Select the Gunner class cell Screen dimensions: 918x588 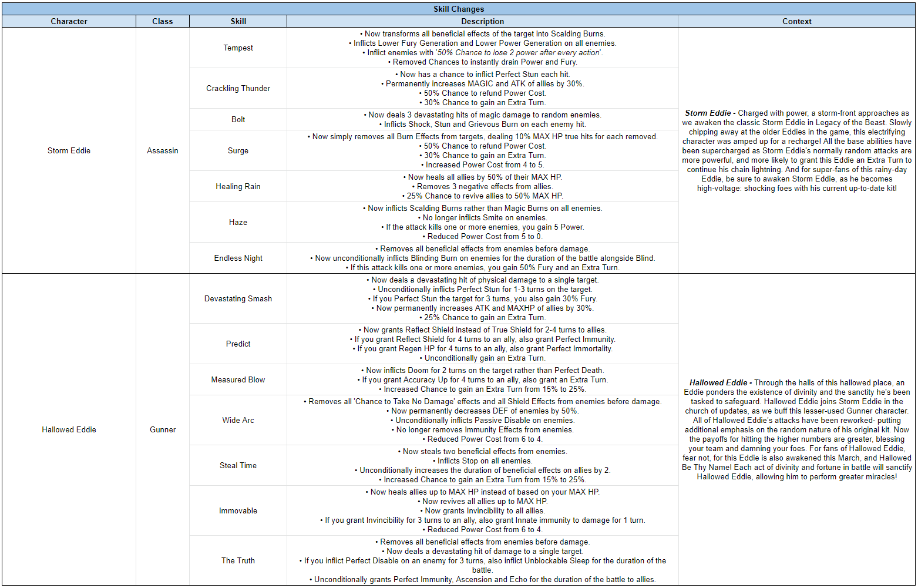(162, 429)
